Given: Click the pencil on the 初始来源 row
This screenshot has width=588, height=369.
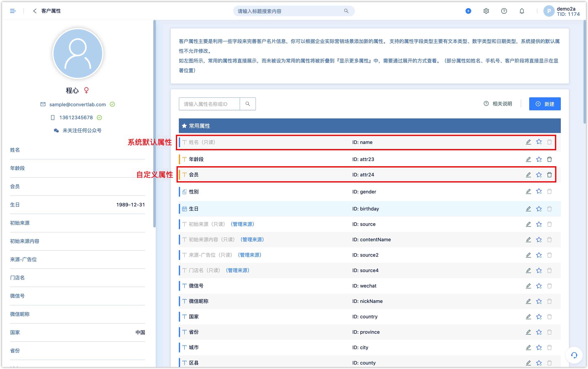Looking at the screenshot, I should pyautogui.click(x=528, y=224).
